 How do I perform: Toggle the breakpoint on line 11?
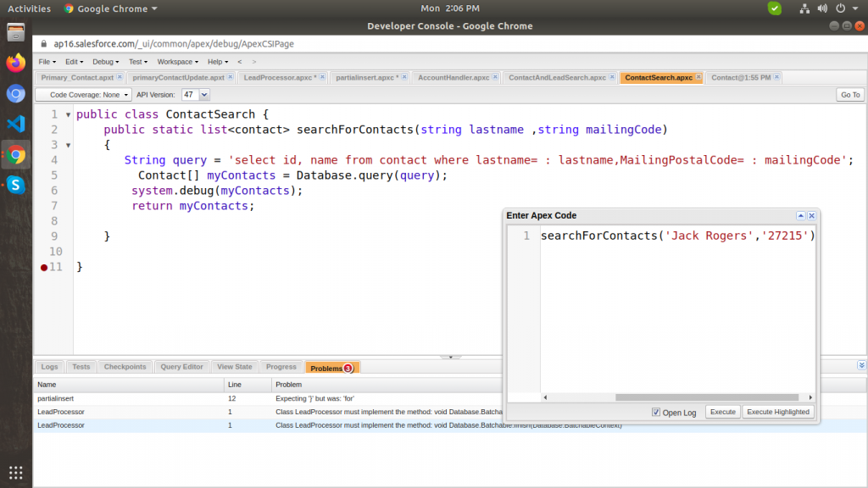(43, 266)
